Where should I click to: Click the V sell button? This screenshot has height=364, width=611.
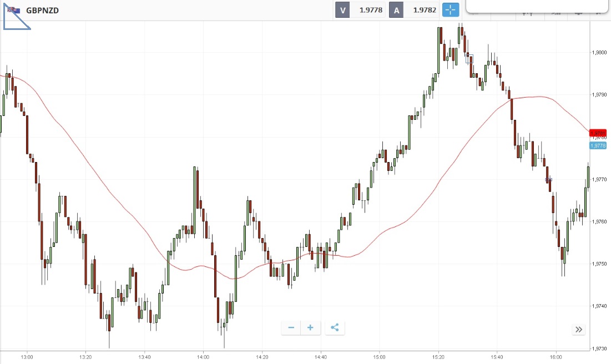(x=342, y=10)
